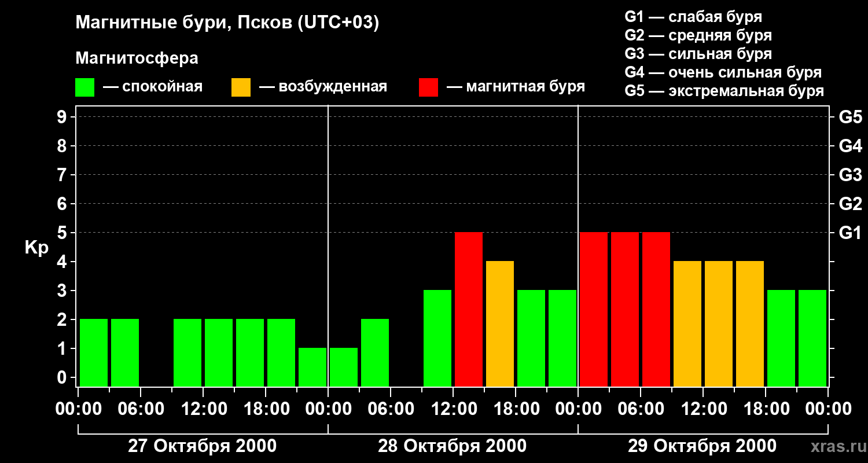The width and height of the screenshot is (868, 463).
Task: Click the first green bar of 27 Октября
Action: [x=94, y=352]
